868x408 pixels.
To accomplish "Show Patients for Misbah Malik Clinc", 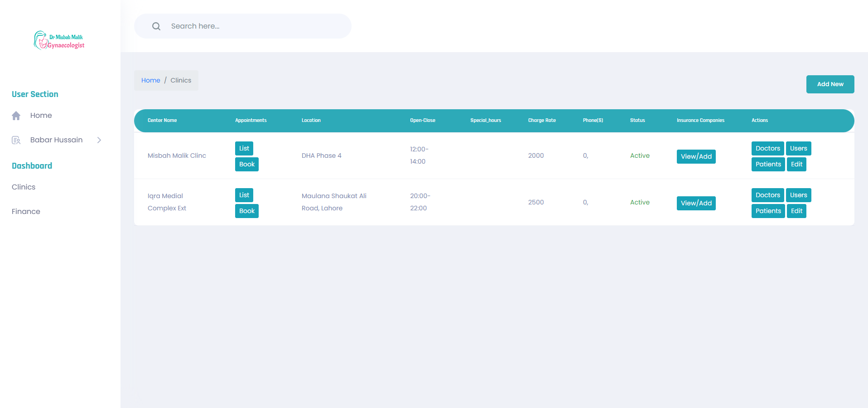I will coord(768,164).
